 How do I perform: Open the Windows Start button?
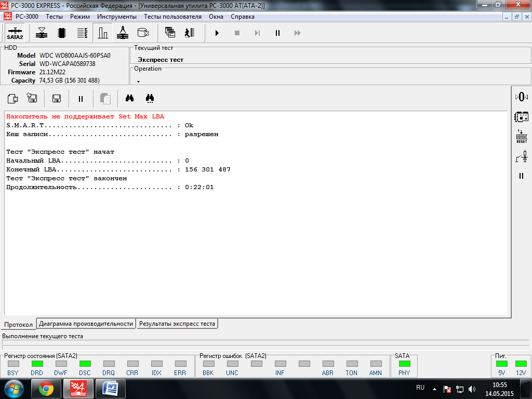click(14, 389)
